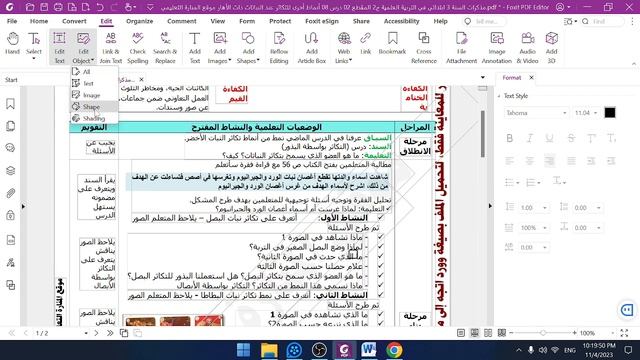Add a Bookmark from ribbon
Screen dimensions: 640x360
[392, 43]
